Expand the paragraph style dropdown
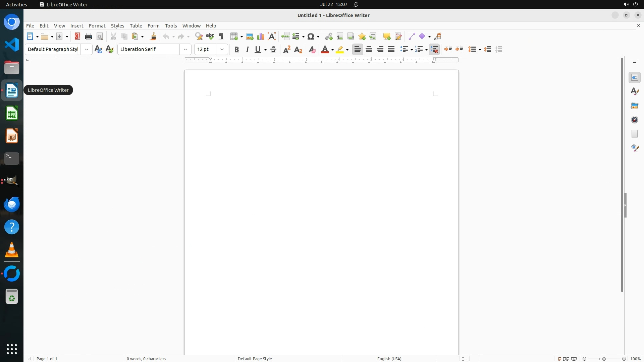 click(87, 50)
